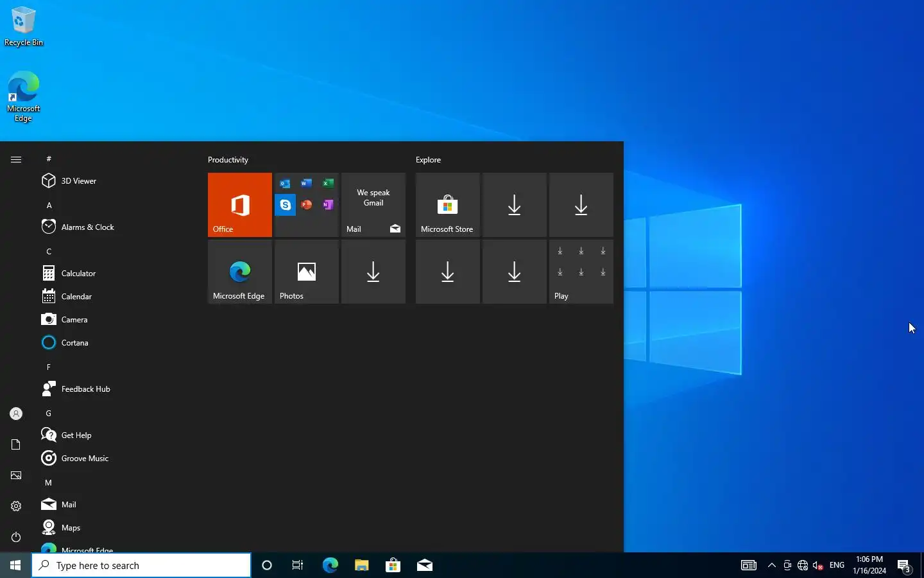Show hidden icons in system tray
Screen dimensions: 924x578
pos(772,565)
